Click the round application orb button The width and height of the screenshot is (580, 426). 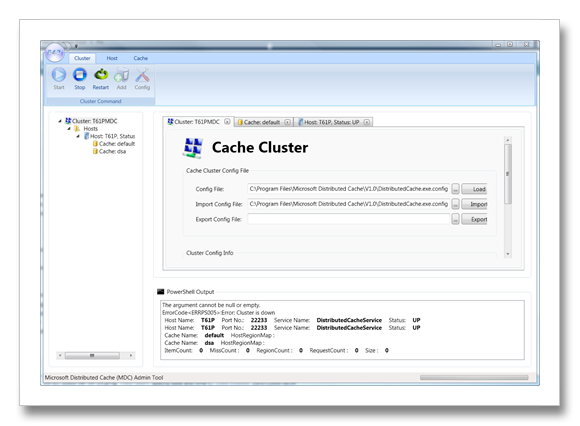pos(55,53)
